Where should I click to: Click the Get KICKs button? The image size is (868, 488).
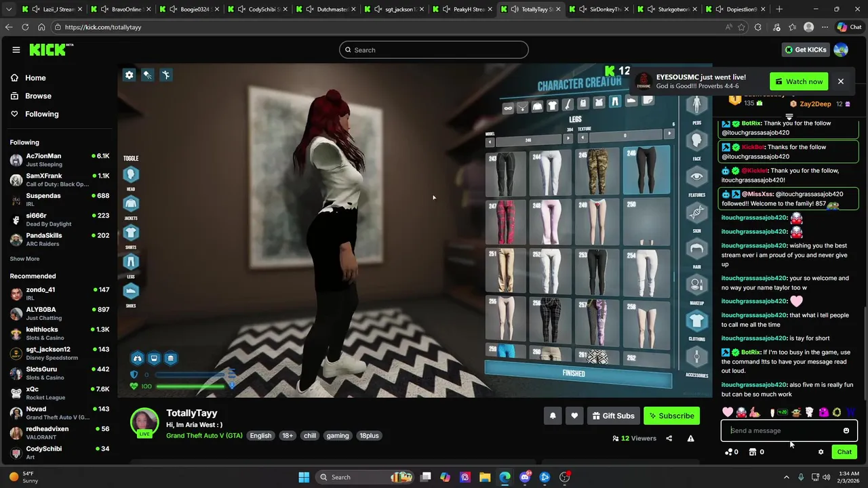(x=805, y=49)
